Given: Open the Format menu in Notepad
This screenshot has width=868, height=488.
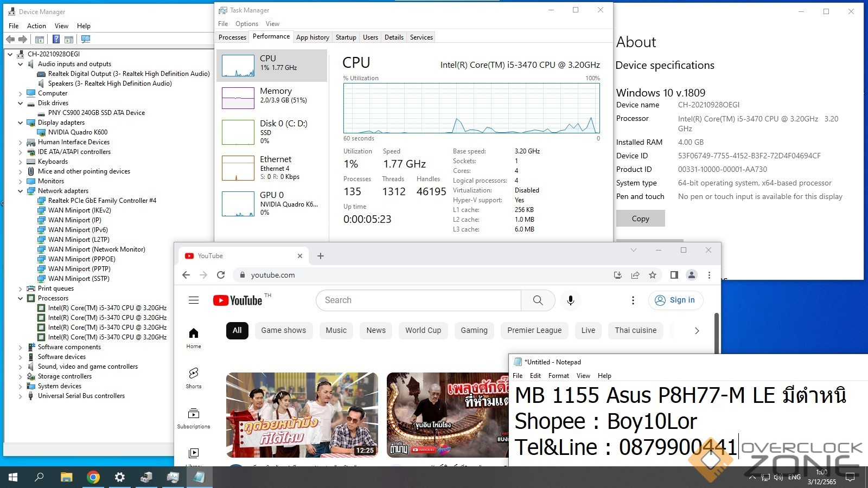Looking at the screenshot, I should coord(558,376).
